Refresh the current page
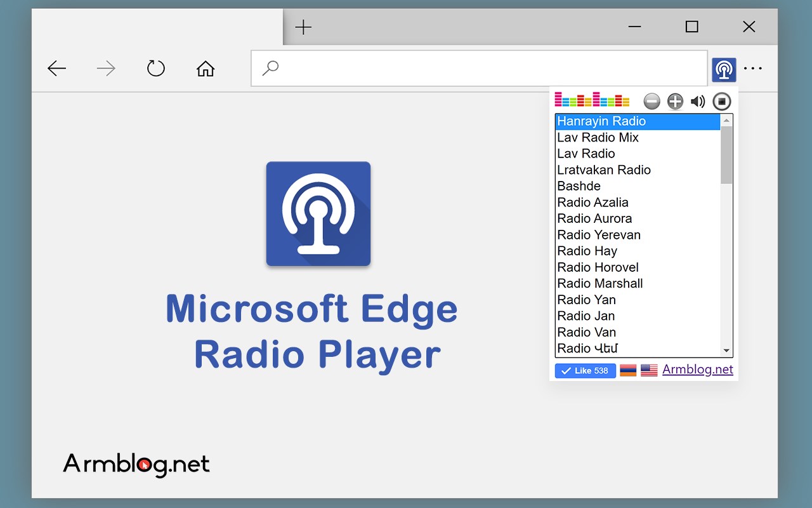Viewport: 812px width, 508px height. (x=156, y=69)
